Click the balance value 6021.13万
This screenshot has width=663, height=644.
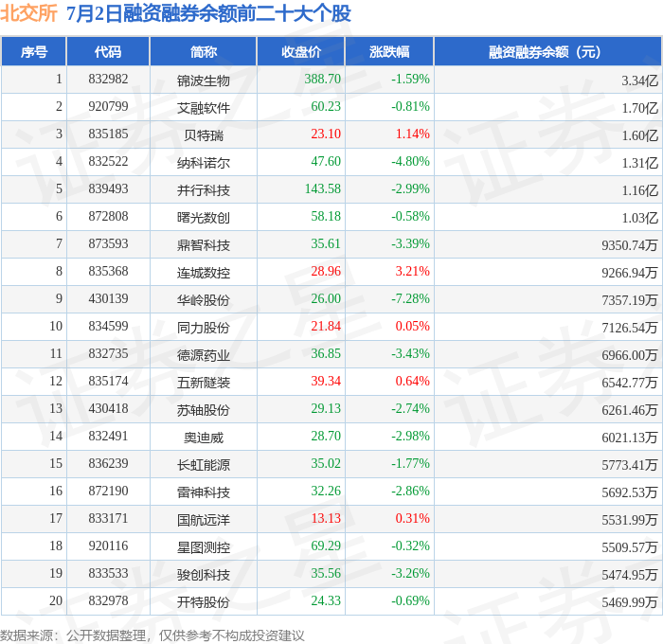[630, 438]
